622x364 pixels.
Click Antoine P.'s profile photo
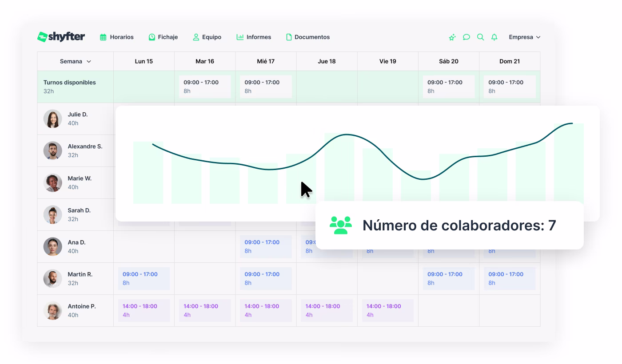pos(52,311)
